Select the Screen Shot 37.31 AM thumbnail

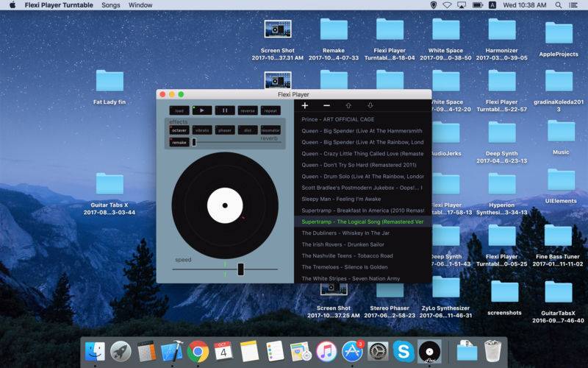coord(278,29)
